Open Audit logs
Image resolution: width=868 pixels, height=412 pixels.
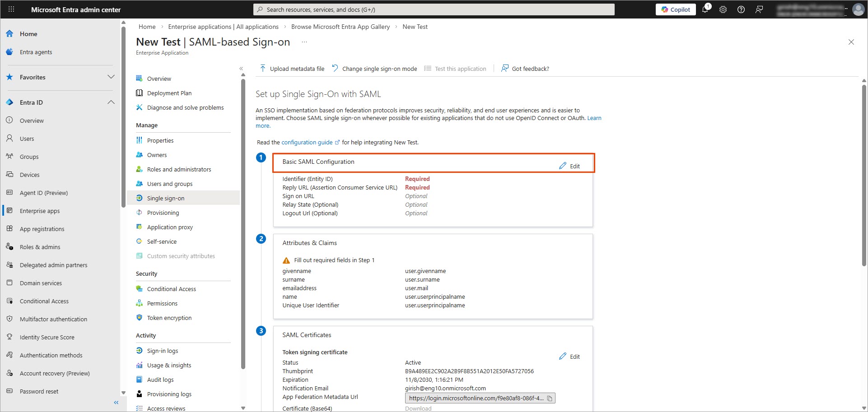[160, 380]
